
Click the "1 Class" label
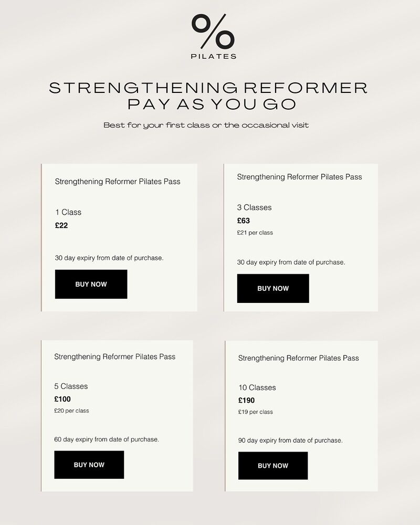68,212
